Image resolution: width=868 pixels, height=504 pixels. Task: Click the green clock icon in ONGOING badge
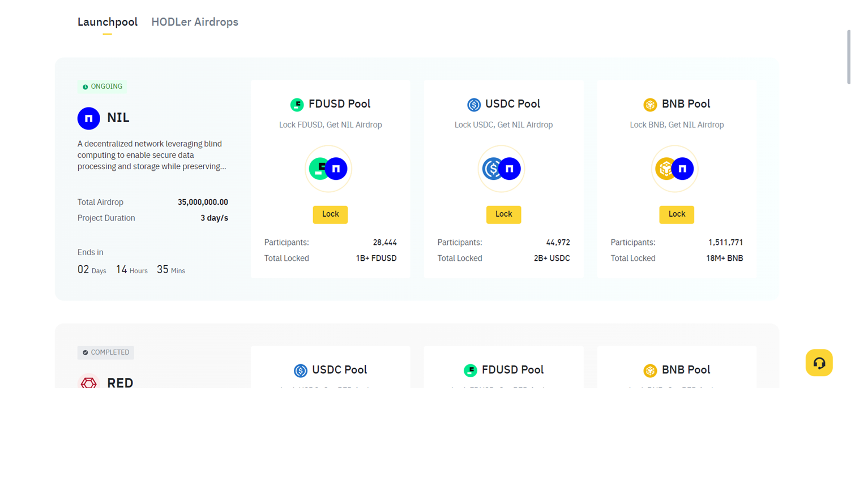[85, 87]
